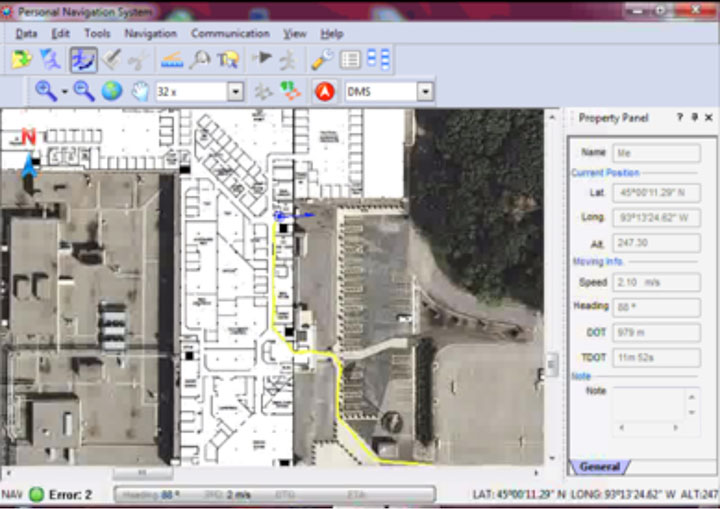Toggle the list view panel icon
The image size is (720, 509).
[x=350, y=60]
